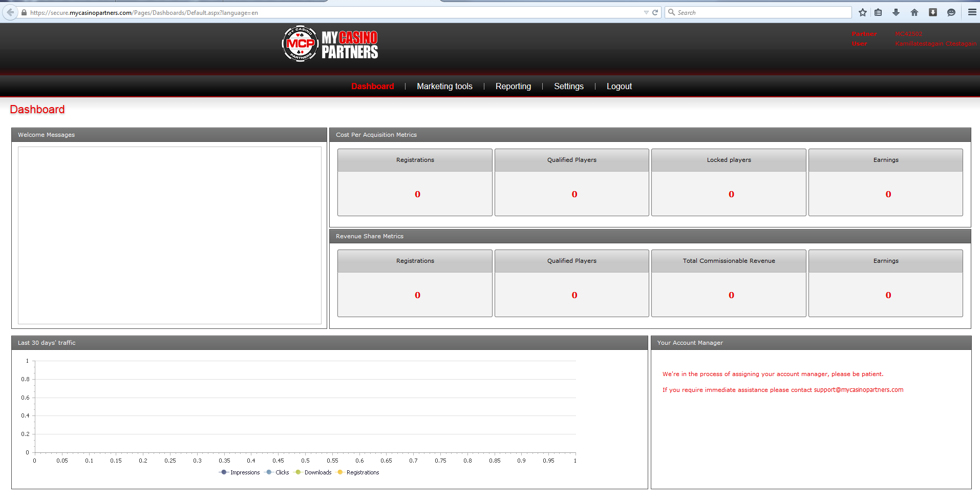Click Cost Per Acquisition Earnings value
Image resolution: width=980 pixels, height=499 pixels.
pos(888,194)
